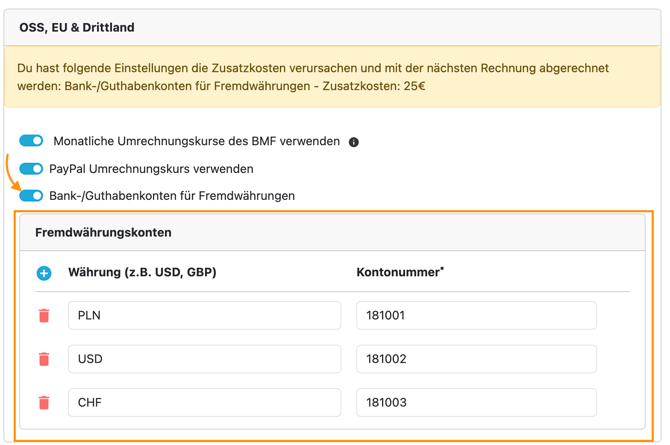
Task: Click the Fremdwährungskonten panel heading
Action: click(x=103, y=233)
